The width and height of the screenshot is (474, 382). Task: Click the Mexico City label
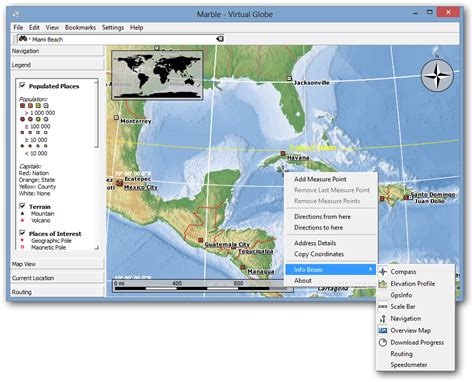140,188
